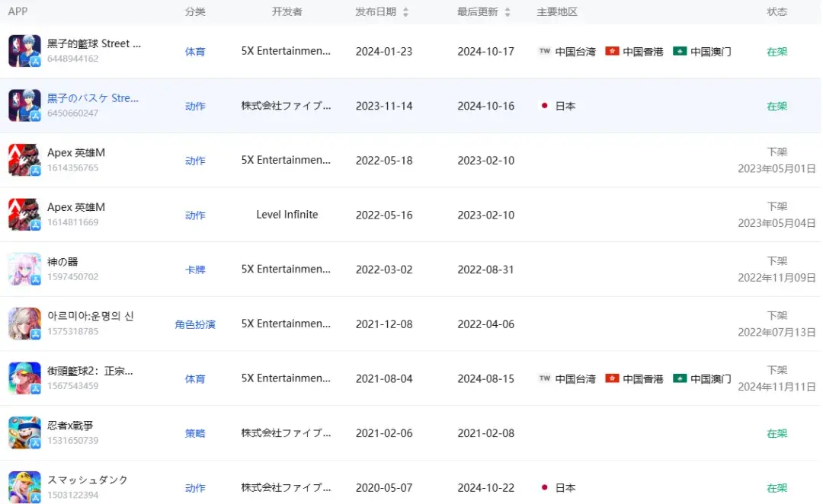Click the 街頭籃球2 app icon

point(24,378)
